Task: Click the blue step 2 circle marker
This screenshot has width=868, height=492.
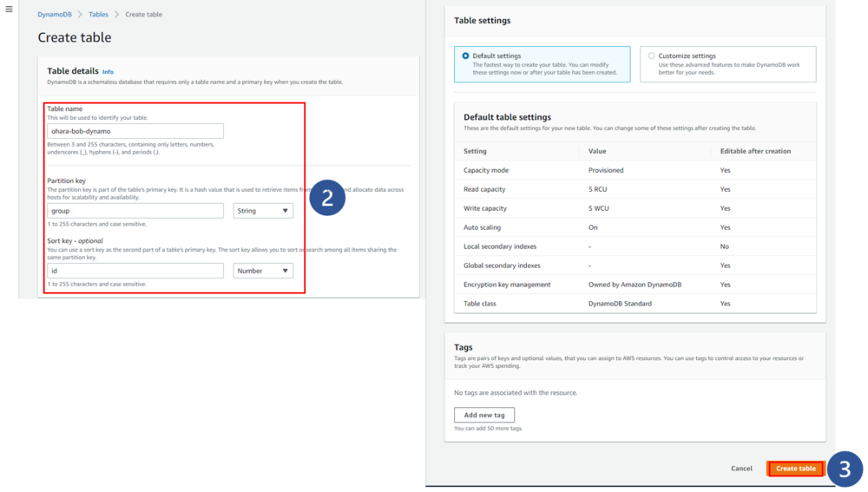Action: [x=326, y=198]
